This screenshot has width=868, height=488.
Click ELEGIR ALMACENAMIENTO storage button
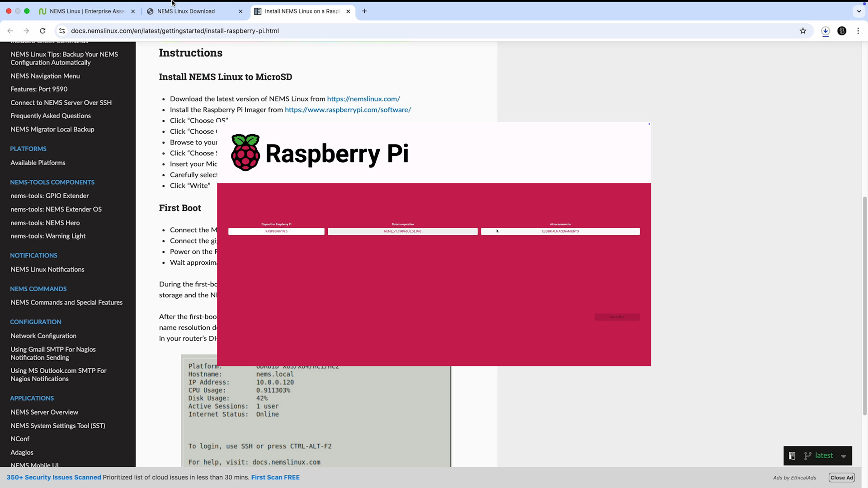(560, 231)
